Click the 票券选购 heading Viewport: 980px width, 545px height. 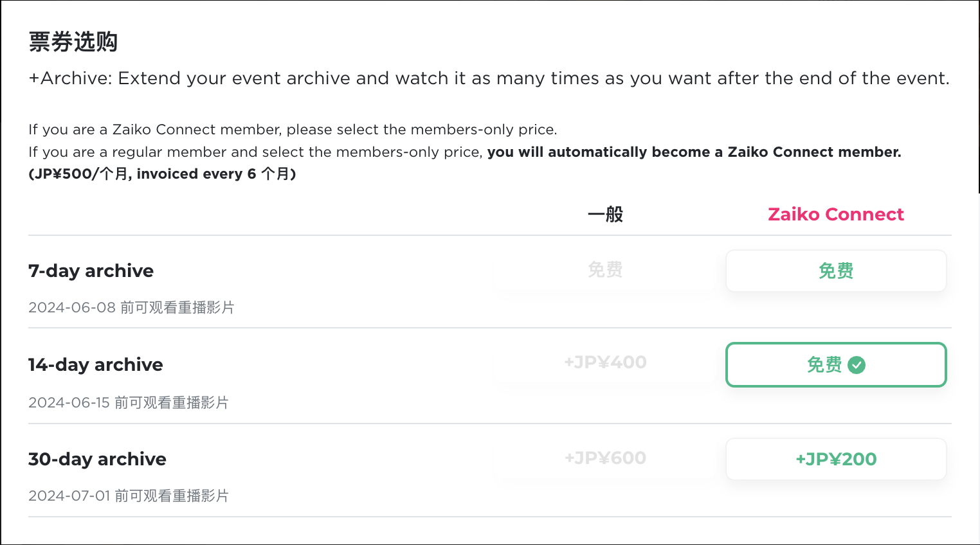click(73, 42)
